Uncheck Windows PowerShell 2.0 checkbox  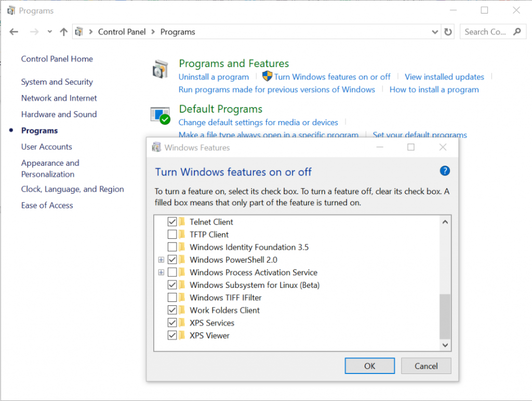coord(172,260)
